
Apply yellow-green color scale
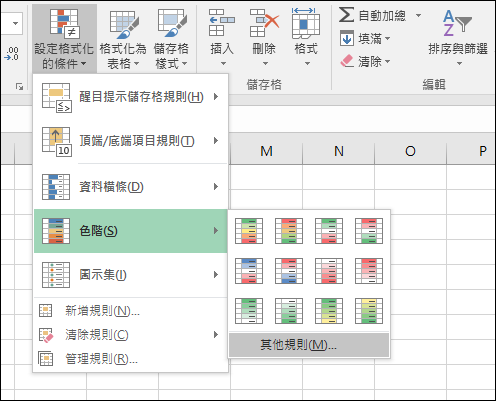click(369, 311)
